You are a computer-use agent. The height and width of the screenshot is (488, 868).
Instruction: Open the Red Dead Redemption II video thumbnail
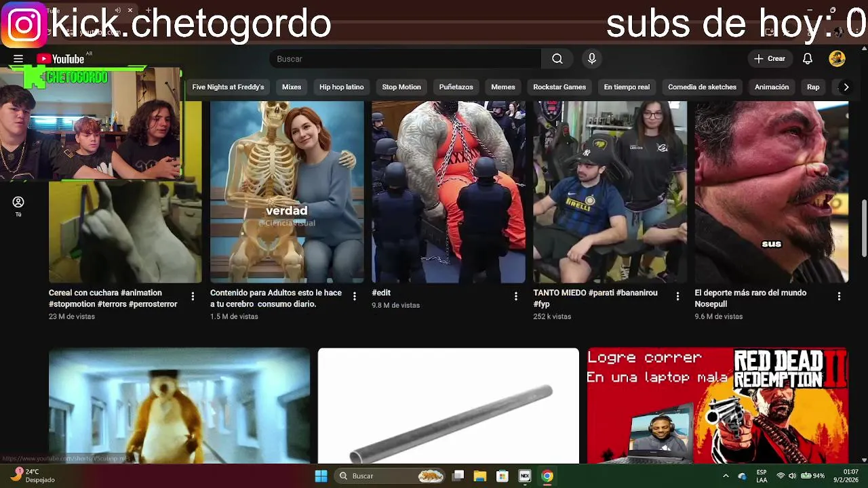coord(717,406)
